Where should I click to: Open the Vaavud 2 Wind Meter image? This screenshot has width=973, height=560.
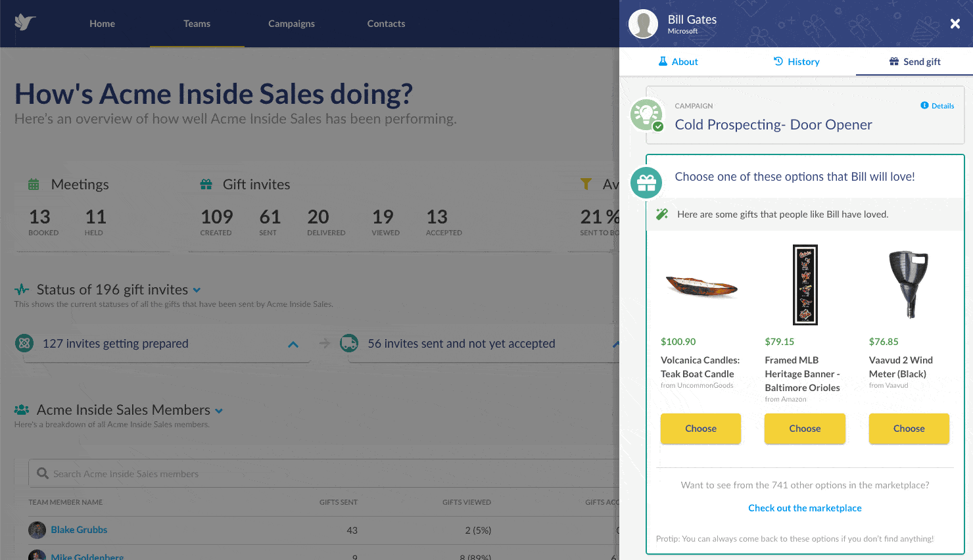pyautogui.click(x=909, y=284)
